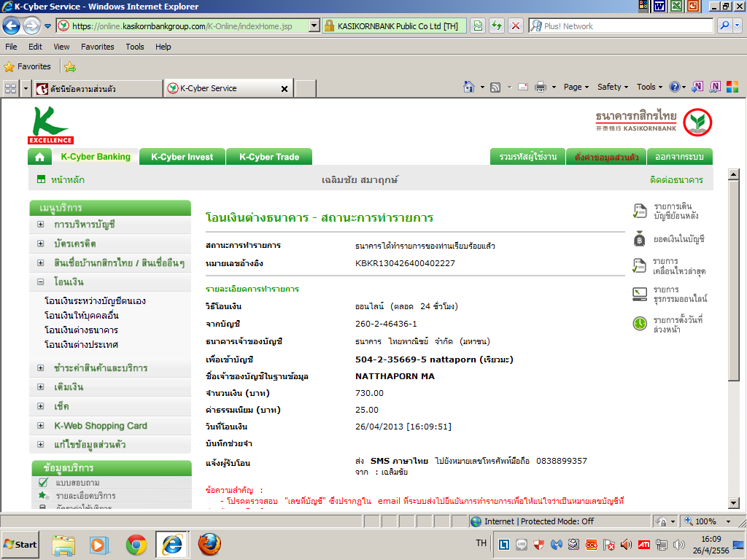Open the Safety toolbar dropdown
Image resolution: width=747 pixels, height=560 pixels.
pos(613,87)
